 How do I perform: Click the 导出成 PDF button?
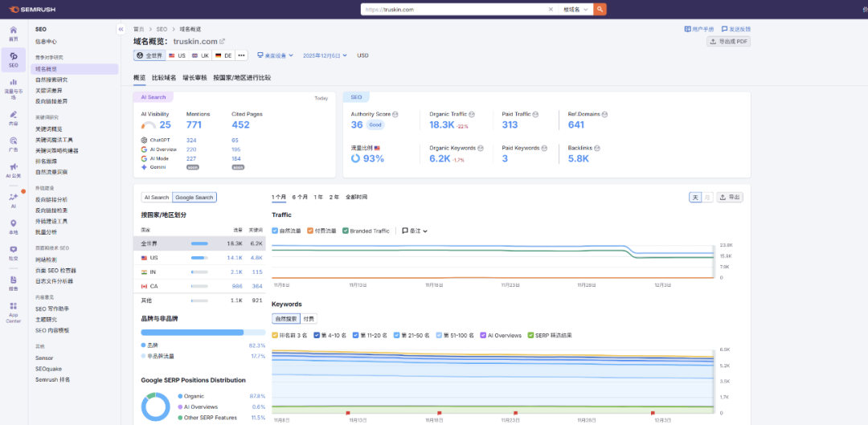728,42
